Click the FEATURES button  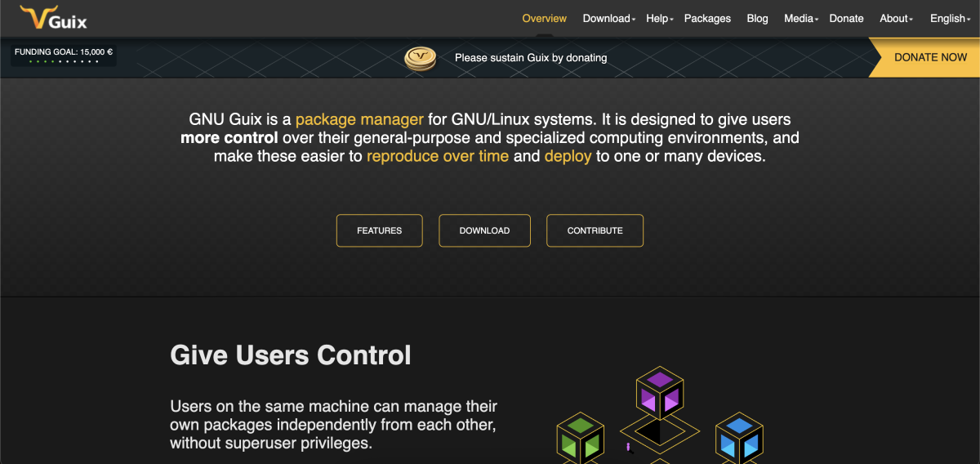tap(380, 230)
